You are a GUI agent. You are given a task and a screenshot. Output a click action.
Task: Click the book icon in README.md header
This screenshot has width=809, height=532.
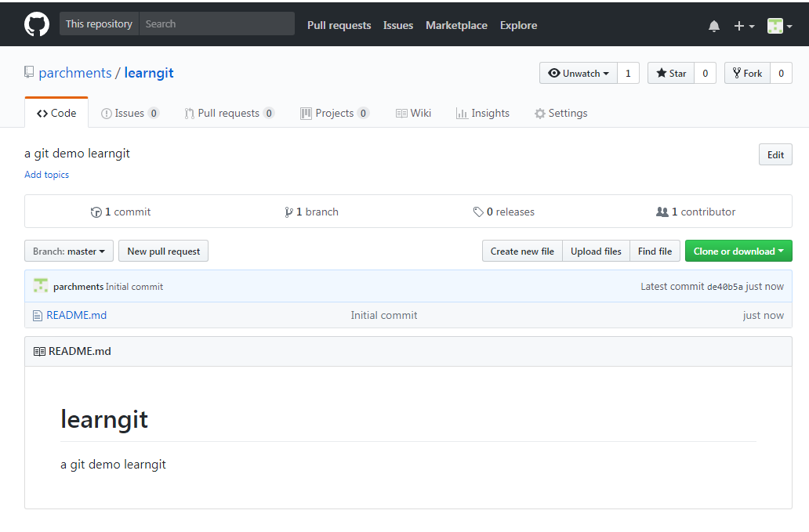39,352
